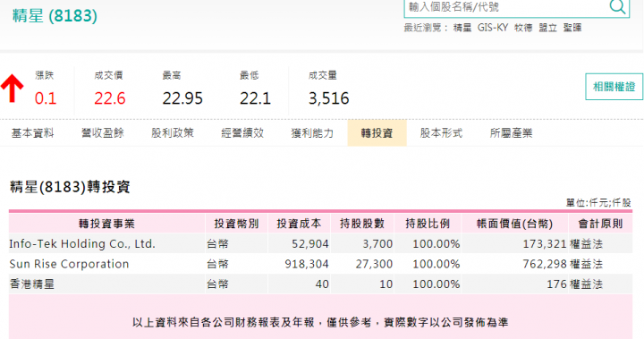644x339 pixels.
Task: Click the 會計原則 column header
Action: coord(600,224)
